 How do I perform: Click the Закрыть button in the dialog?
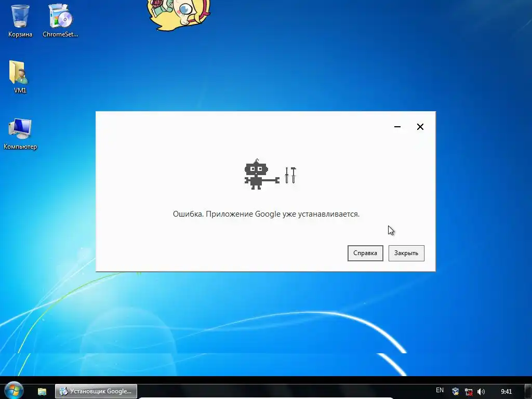(x=406, y=253)
